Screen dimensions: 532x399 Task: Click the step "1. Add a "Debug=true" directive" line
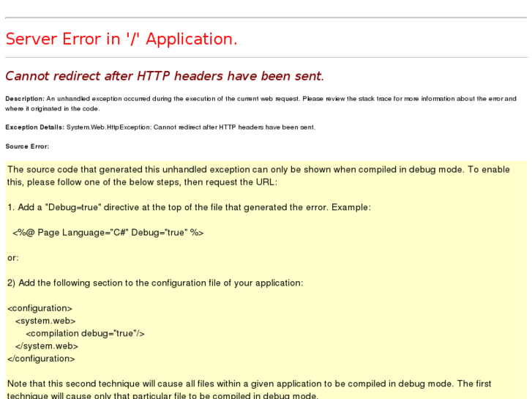tap(189, 207)
